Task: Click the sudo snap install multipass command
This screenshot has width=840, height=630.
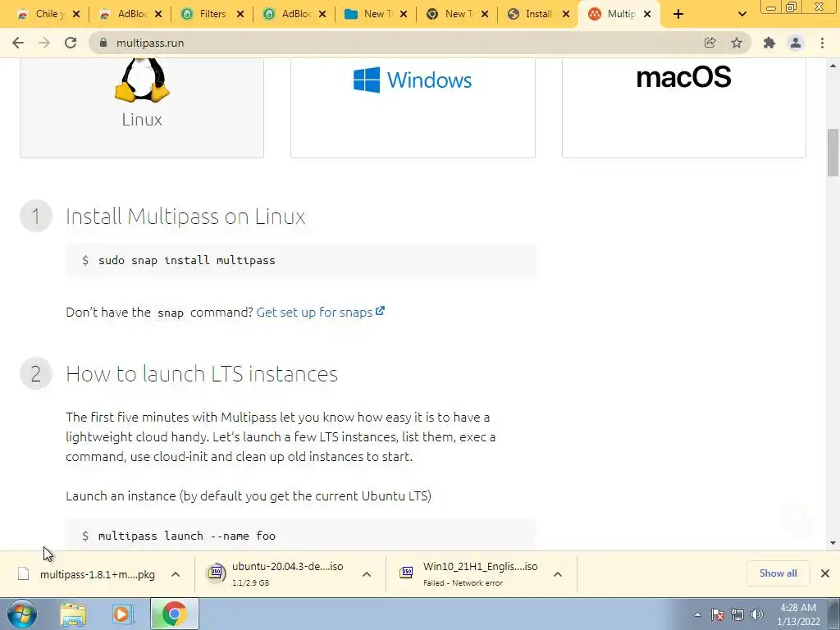Action: [x=186, y=260]
